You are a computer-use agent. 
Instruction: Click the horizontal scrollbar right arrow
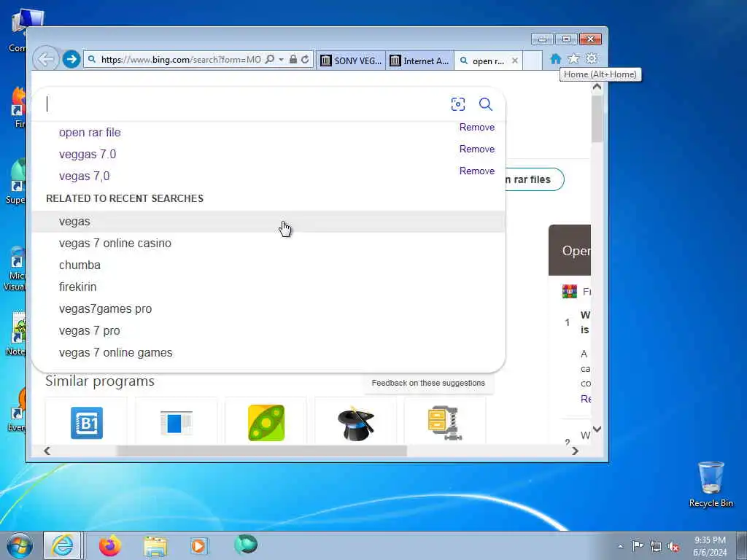click(x=575, y=451)
